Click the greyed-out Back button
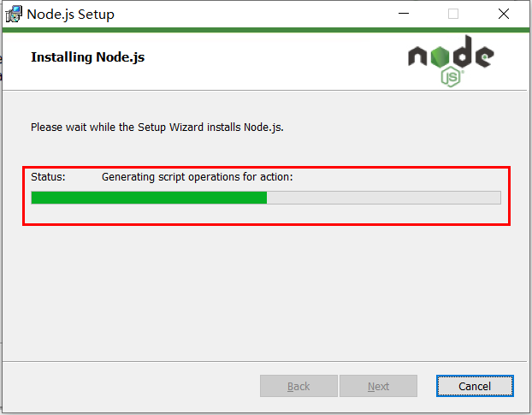Viewport: 532px width, 415px height. 299,386
